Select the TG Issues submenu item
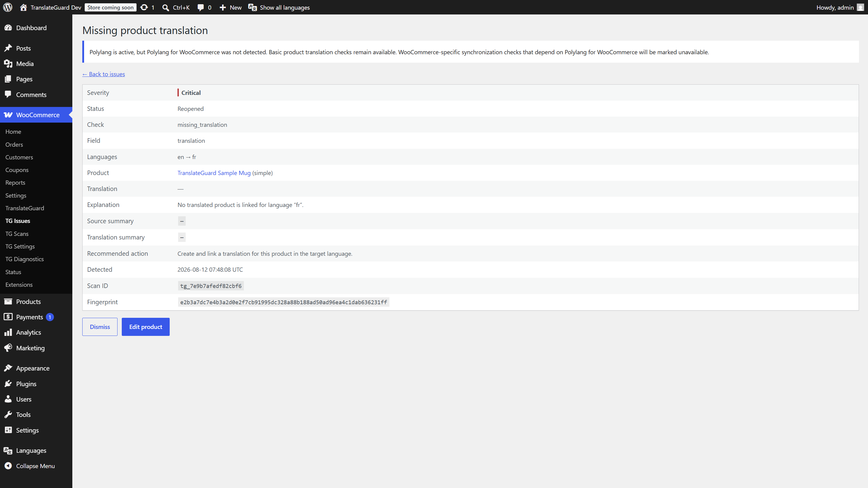Viewport: 868px width, 488px height. point(18,221)
